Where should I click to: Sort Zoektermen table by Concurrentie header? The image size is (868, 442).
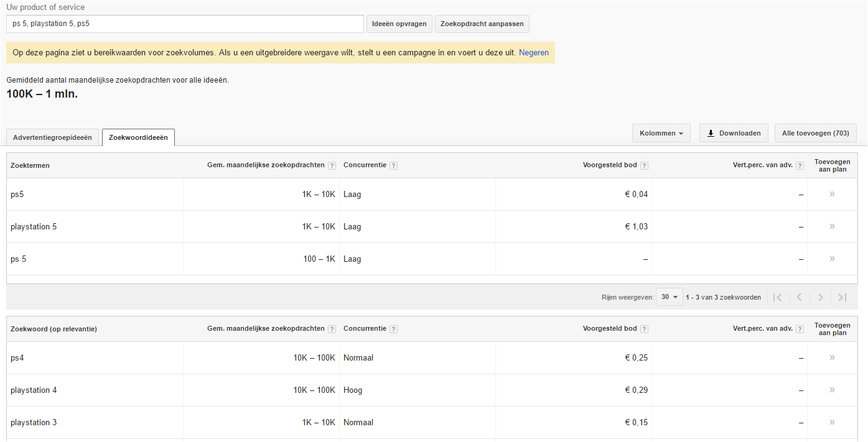coord(365,165)
